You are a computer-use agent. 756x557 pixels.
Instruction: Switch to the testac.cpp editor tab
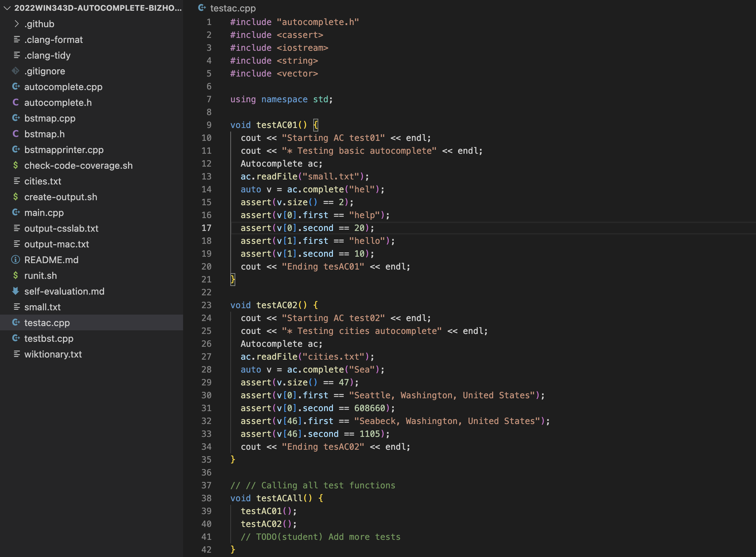pyautogui.click(x=232, y=8)
